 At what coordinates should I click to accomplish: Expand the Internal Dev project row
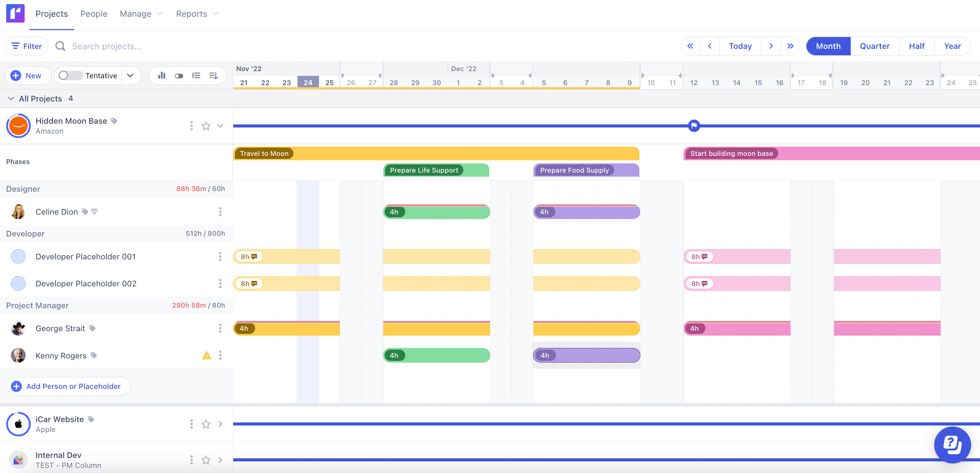point(220,460)
